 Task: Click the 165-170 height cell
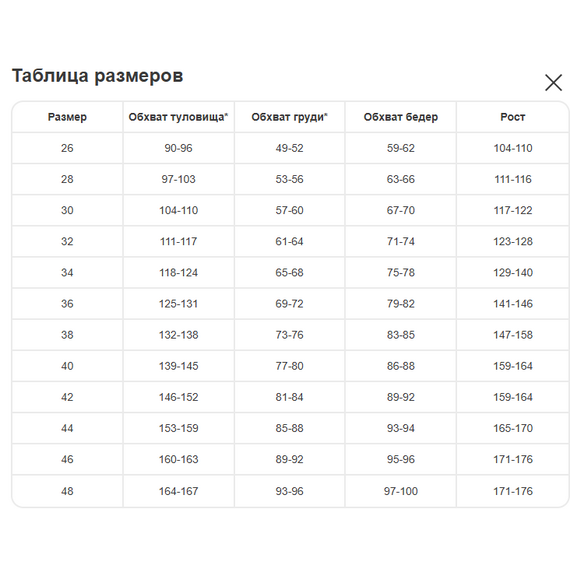coord(513,428)
